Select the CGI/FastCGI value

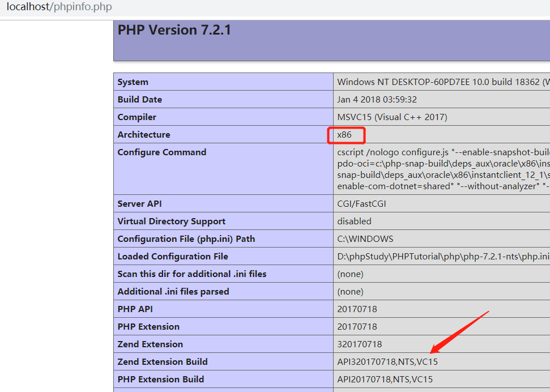point(361,204)
